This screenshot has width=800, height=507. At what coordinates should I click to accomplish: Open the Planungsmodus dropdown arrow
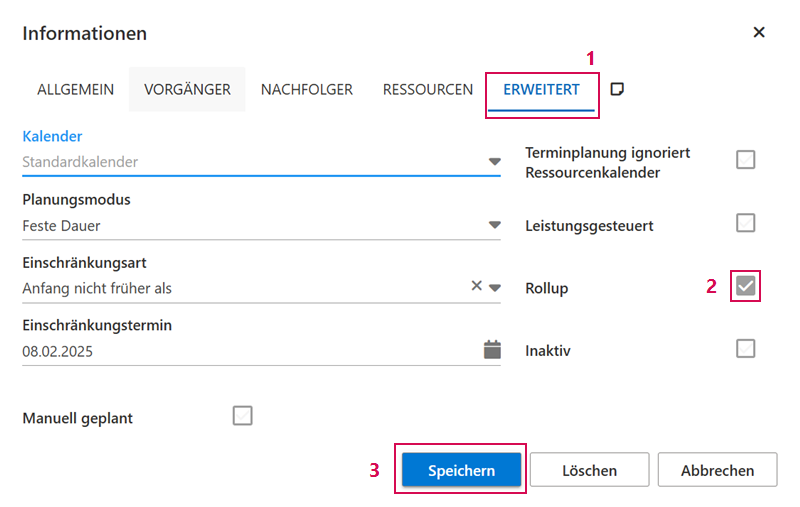click(494, 226)
